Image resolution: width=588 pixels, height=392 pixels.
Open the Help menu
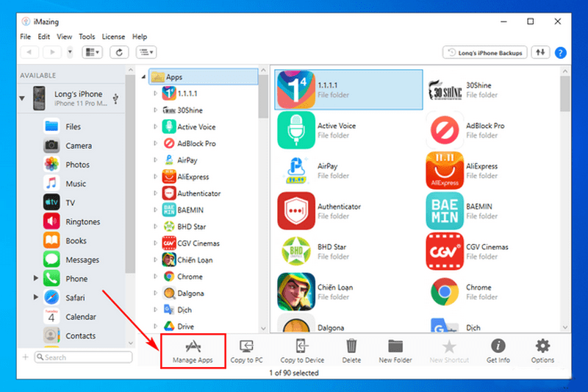click(x=140, y=37)
